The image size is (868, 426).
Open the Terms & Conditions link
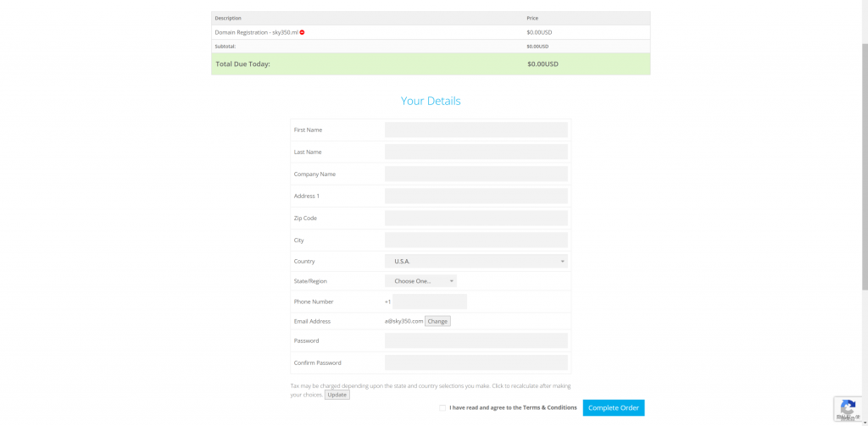549,407
